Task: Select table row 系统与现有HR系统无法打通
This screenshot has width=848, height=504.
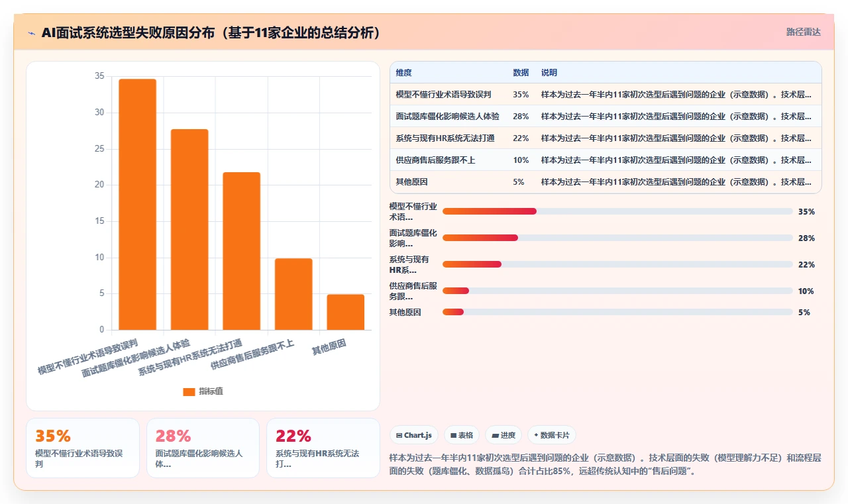Action: (x=606, y=138)
